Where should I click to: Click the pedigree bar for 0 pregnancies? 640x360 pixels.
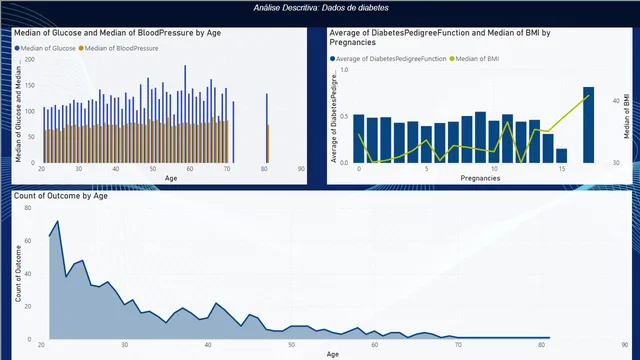[358, 139]
